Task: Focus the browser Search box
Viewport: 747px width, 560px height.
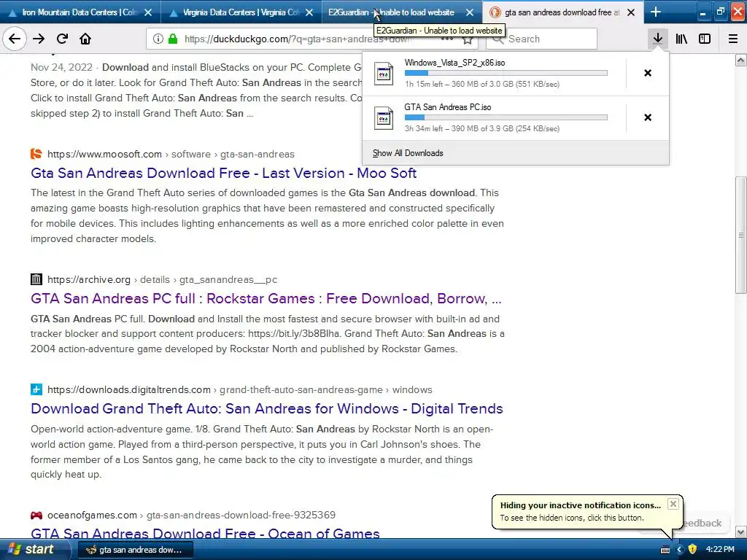Action: tap(541, 39)
